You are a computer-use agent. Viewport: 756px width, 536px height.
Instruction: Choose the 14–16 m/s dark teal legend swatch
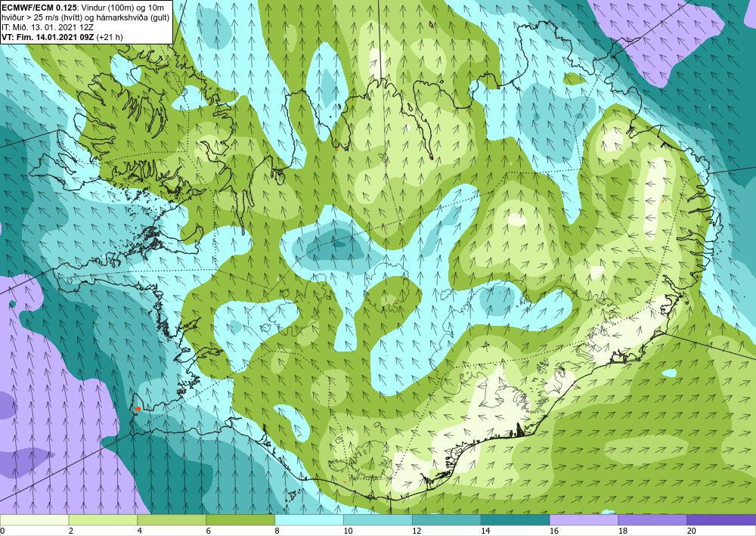pos(515,520)
